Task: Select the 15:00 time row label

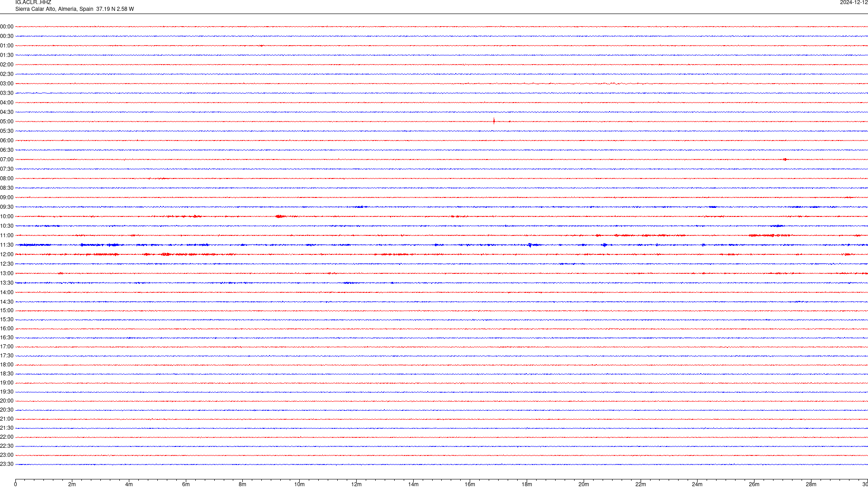Action: (7, 310)
